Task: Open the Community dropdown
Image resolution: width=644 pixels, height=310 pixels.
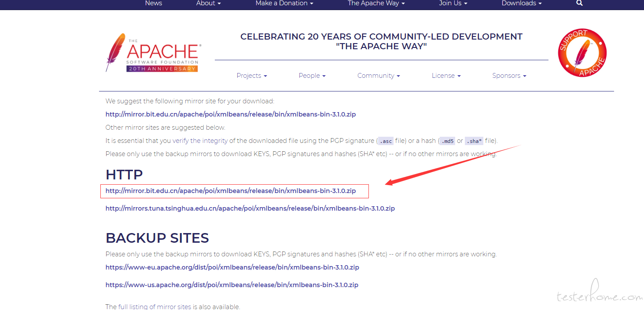Action: (x=379, y=76)
